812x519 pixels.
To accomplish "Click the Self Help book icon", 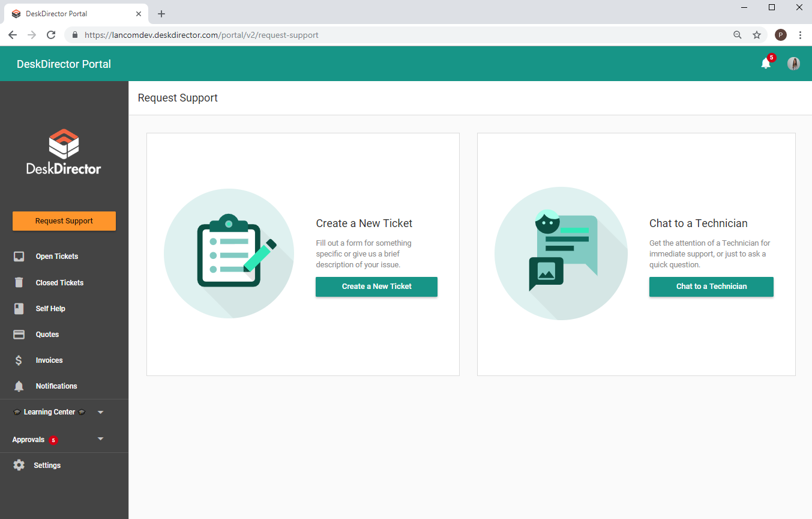I will (x=19, y=309).
